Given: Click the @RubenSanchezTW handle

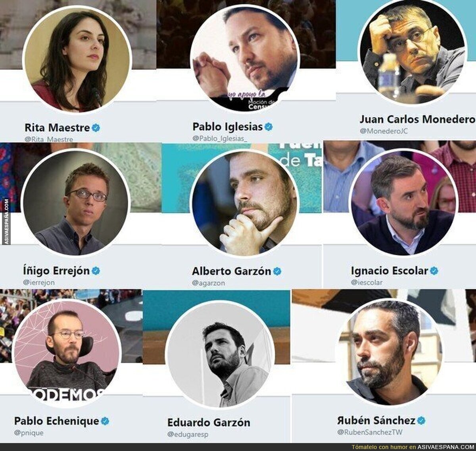Looking at the screenshot, I should coord(370,432).
